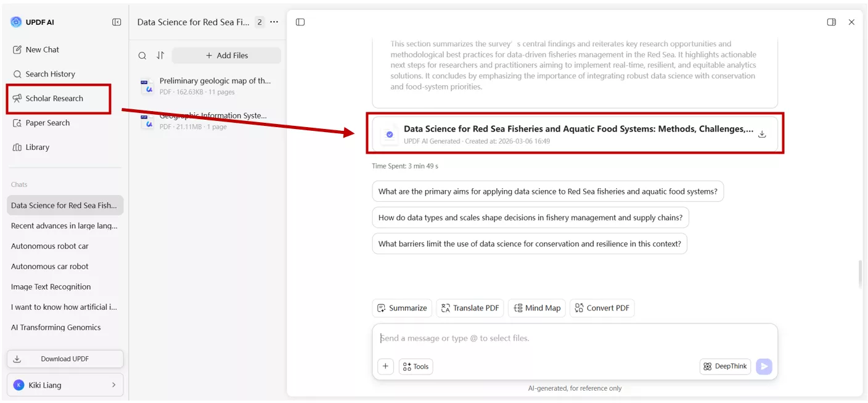Click the Add Files button

click(x=226, y=56)
